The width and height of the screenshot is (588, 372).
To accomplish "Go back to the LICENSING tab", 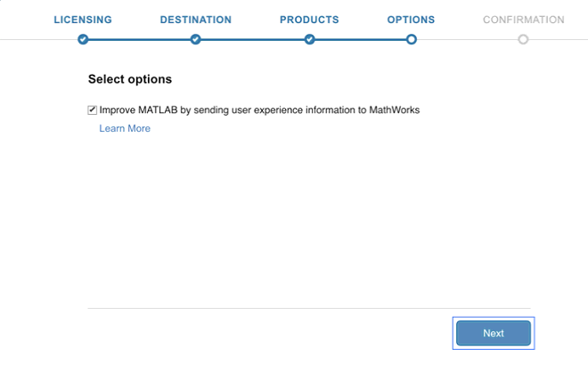I will 83,20.
